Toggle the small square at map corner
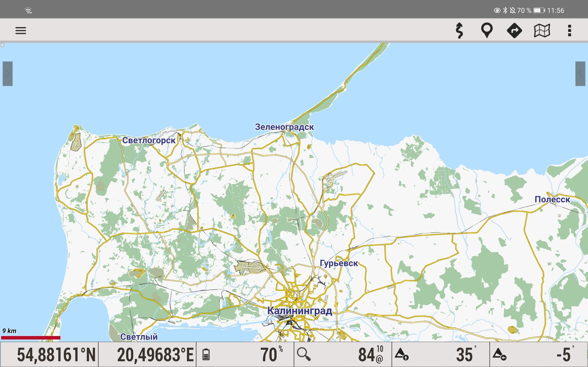Screen dimensions: 588x367 coord(3,45)
